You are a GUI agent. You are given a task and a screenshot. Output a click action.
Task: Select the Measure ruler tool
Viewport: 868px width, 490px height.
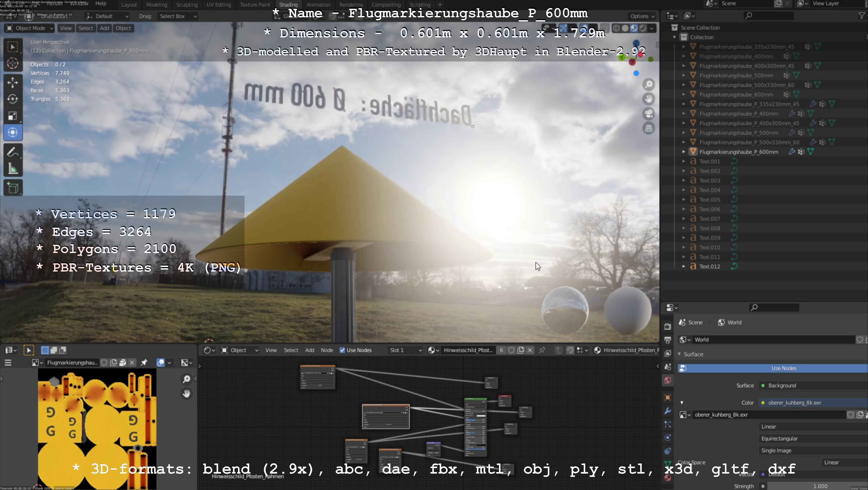click(13, 169)
